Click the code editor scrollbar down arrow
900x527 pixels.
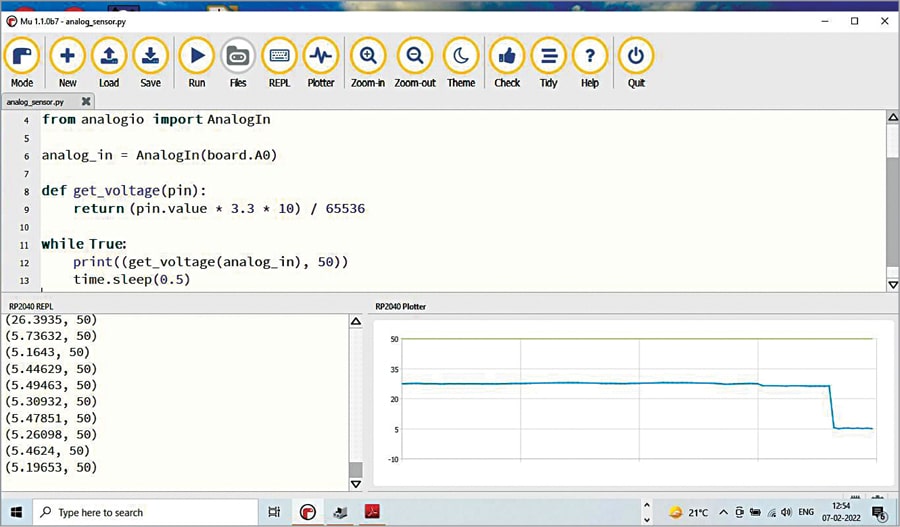892,285
